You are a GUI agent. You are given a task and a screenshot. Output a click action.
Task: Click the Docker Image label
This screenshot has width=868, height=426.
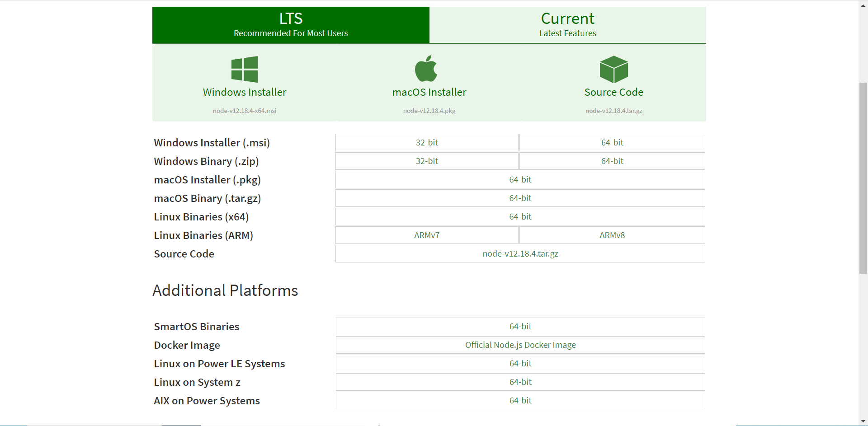click(x=187, y=345)
